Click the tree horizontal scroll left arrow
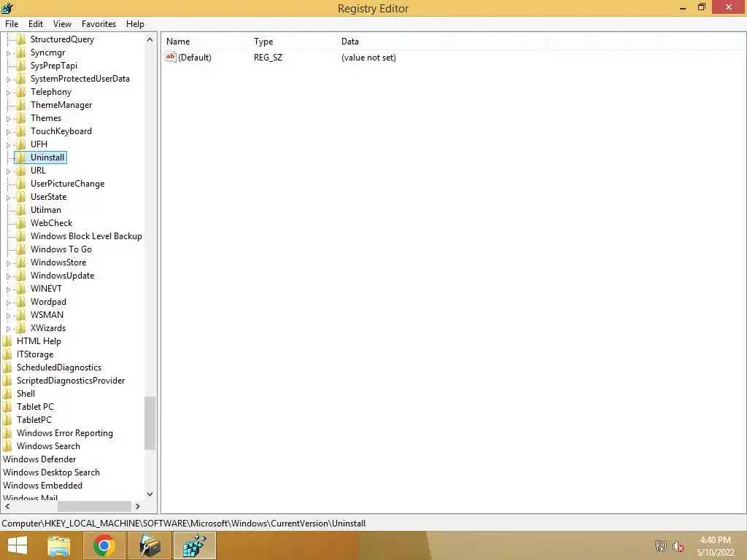747x560 pixels. [x=7, y=506]
